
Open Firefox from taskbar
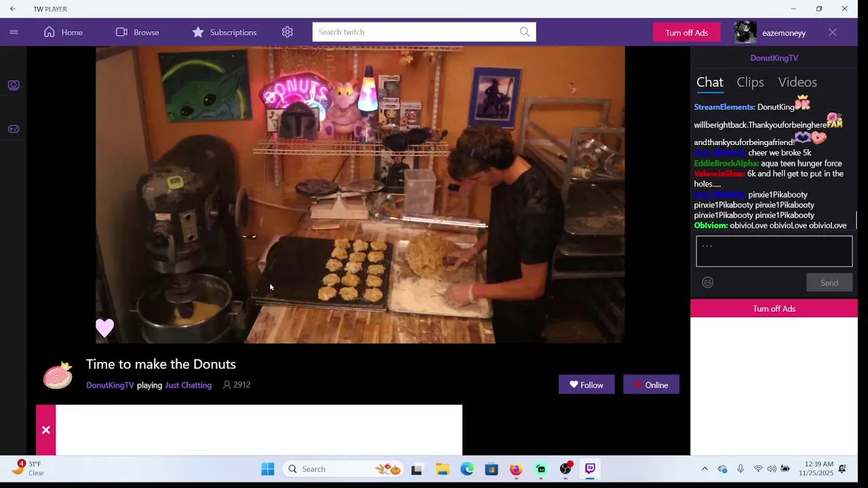click(x=516, y=469)
